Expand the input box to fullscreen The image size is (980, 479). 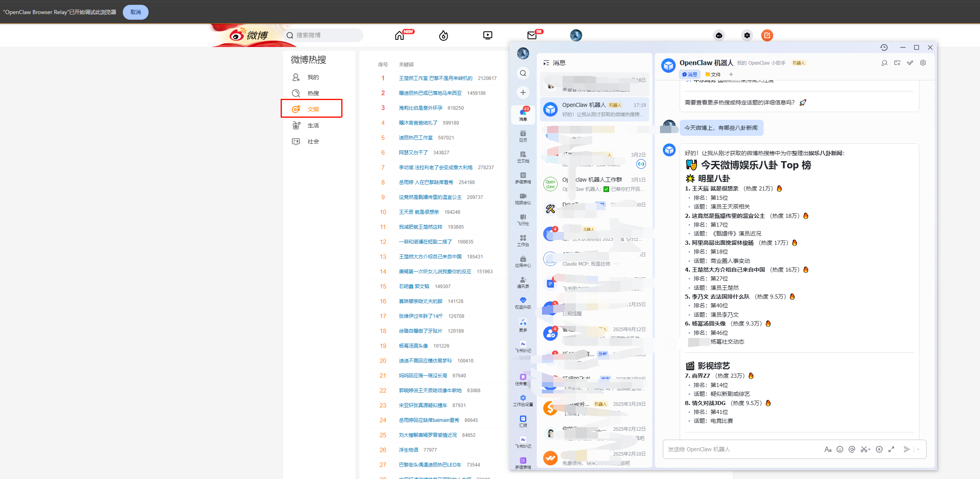[891, 449]
